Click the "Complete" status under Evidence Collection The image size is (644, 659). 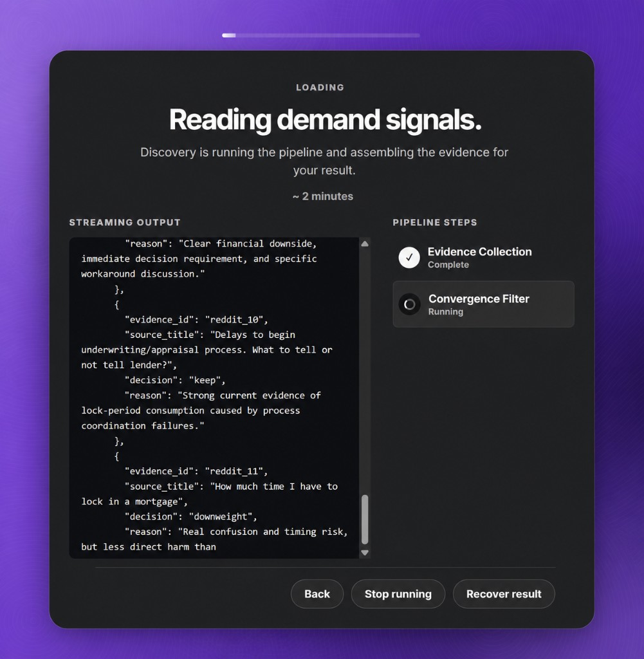point(448,265)
